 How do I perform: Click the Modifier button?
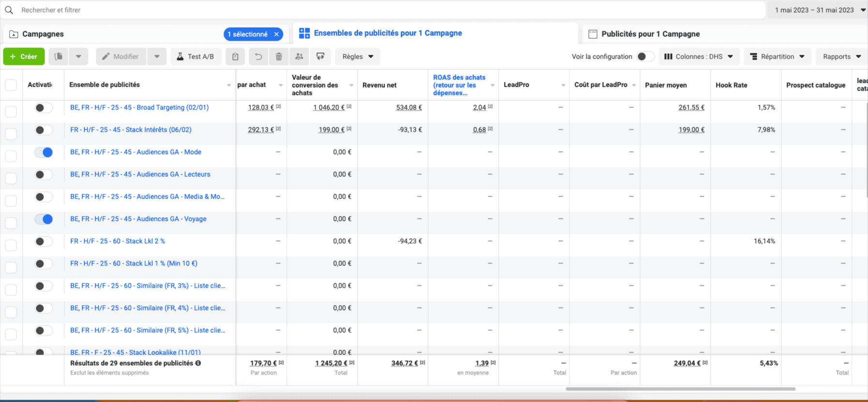pyautogui.click(x=121, y=56)
